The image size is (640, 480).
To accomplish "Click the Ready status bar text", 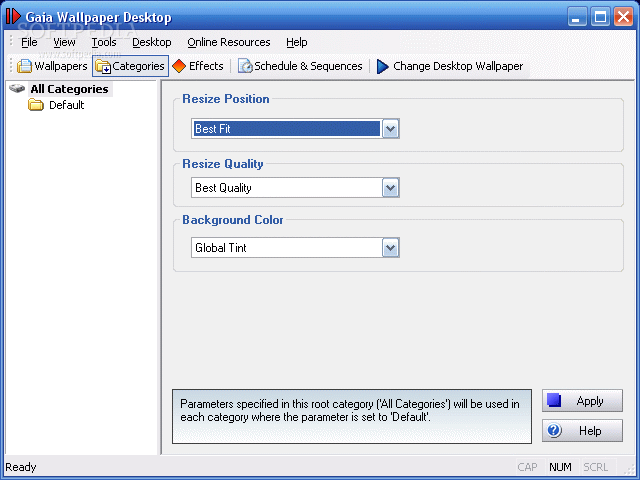I will pos(21,467).
